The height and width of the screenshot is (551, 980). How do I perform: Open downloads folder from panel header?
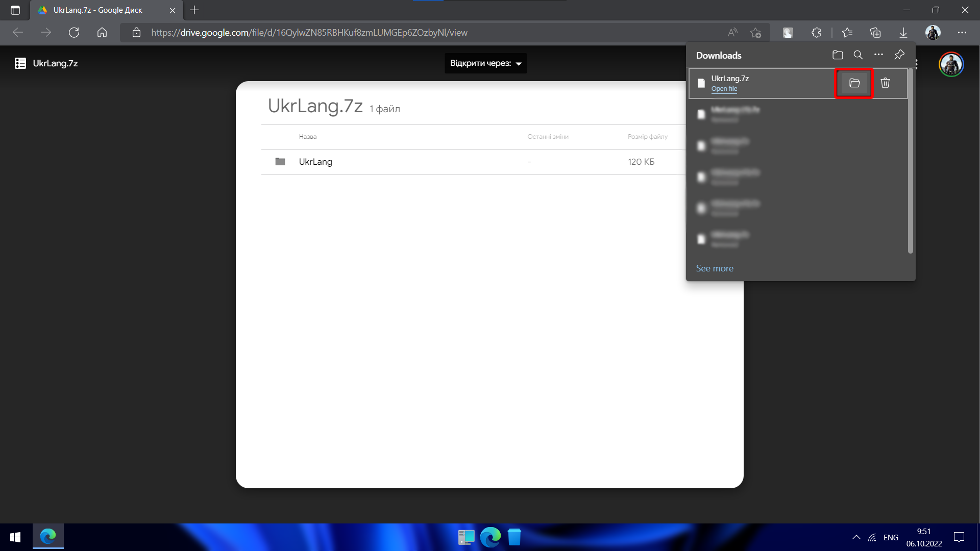click(837, 55)
